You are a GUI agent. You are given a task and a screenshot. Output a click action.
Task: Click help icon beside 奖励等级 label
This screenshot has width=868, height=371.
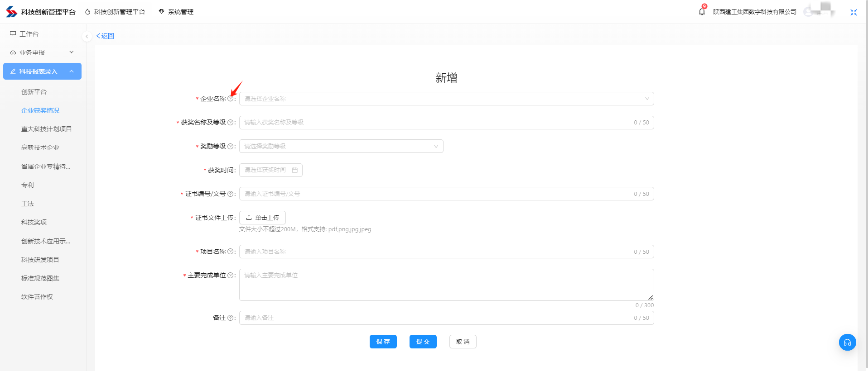tap(231, 147)
